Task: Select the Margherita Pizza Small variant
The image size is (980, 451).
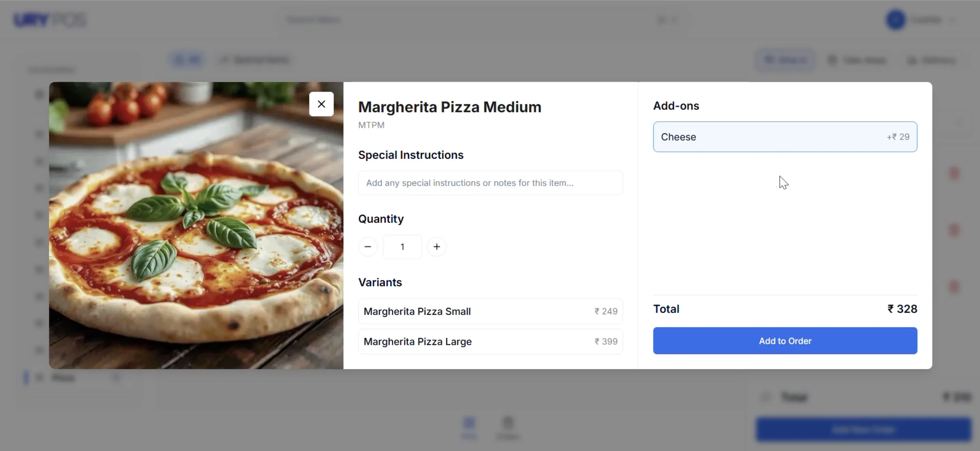Action: 490,311
